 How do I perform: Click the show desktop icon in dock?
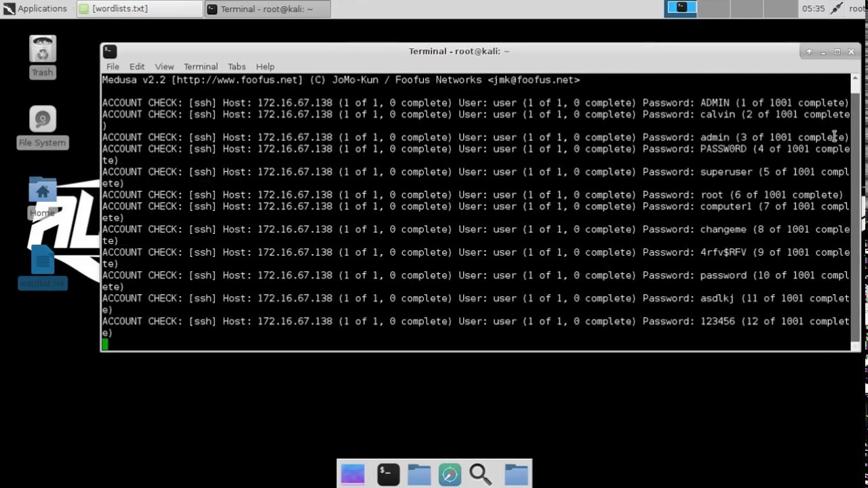coord(353,474)
